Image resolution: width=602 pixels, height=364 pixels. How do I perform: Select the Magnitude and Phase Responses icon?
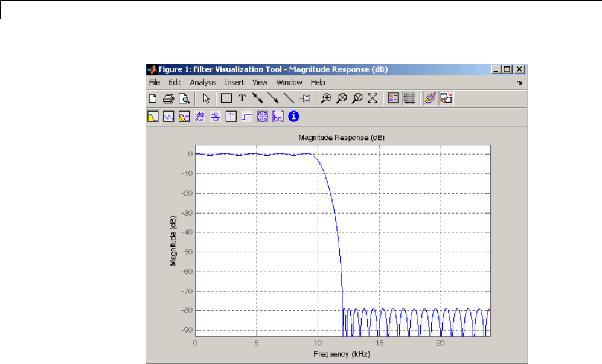click(184, 117)
